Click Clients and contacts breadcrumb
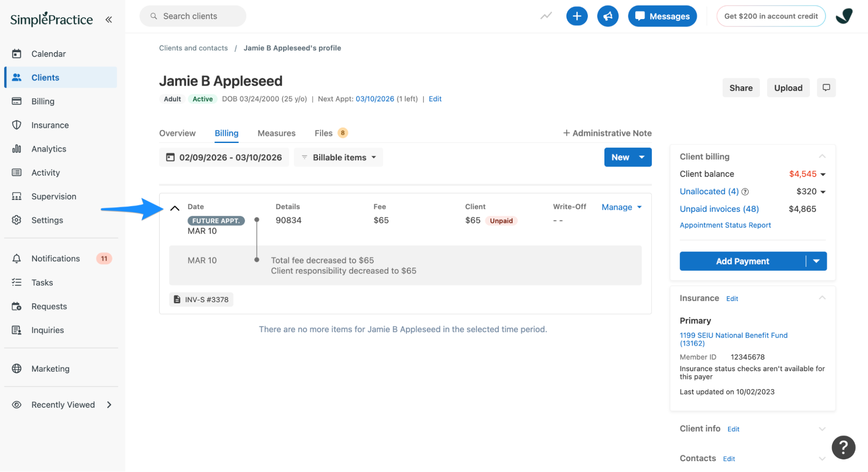 point(193,48)
